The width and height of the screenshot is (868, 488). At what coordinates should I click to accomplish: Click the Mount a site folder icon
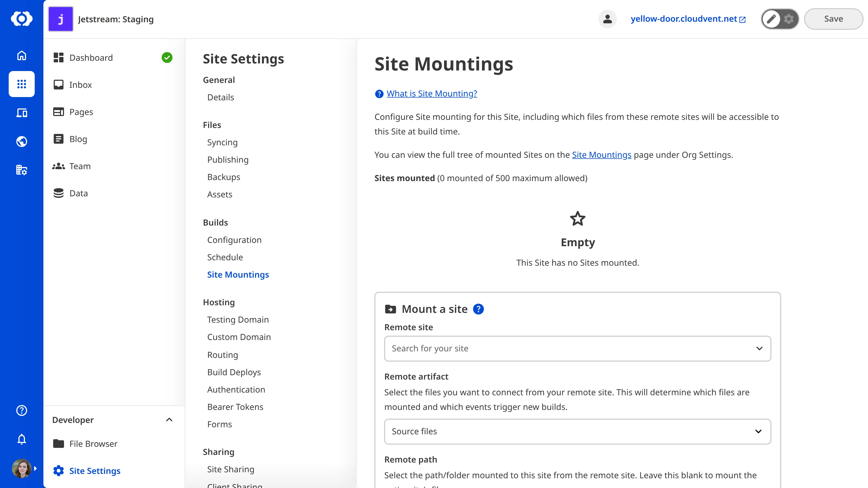391,309
